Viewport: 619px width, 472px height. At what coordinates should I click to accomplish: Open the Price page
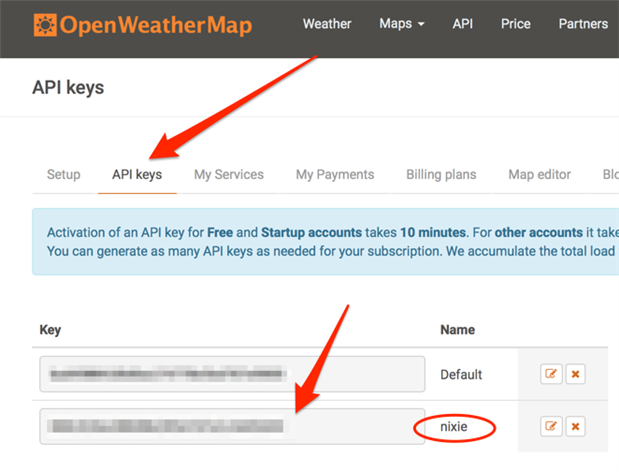click(516, 24)
